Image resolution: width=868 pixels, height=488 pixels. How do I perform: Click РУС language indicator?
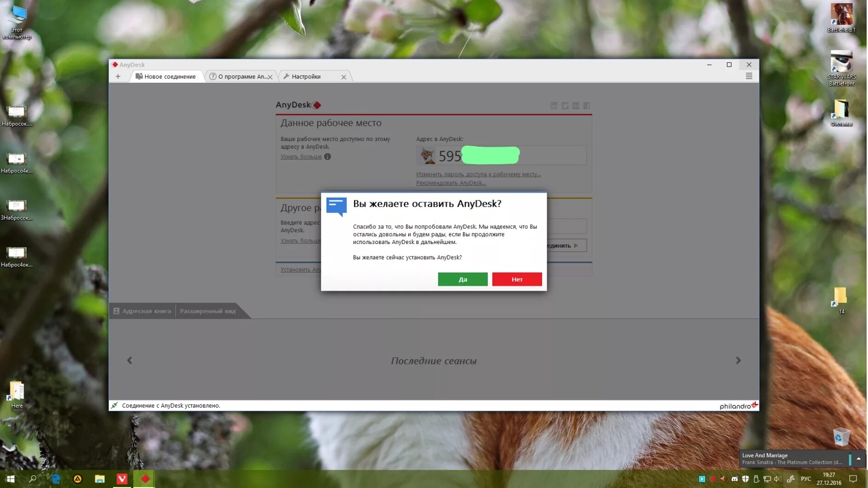806,479
